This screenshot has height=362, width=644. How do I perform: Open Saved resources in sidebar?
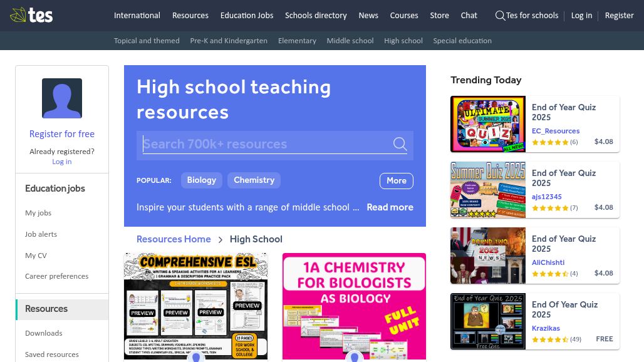tap(52, 354)
